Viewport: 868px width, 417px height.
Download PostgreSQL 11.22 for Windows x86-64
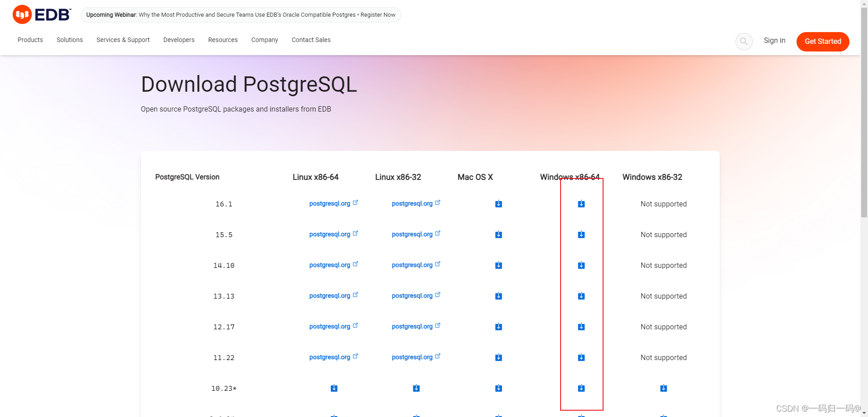pos(581,357)
